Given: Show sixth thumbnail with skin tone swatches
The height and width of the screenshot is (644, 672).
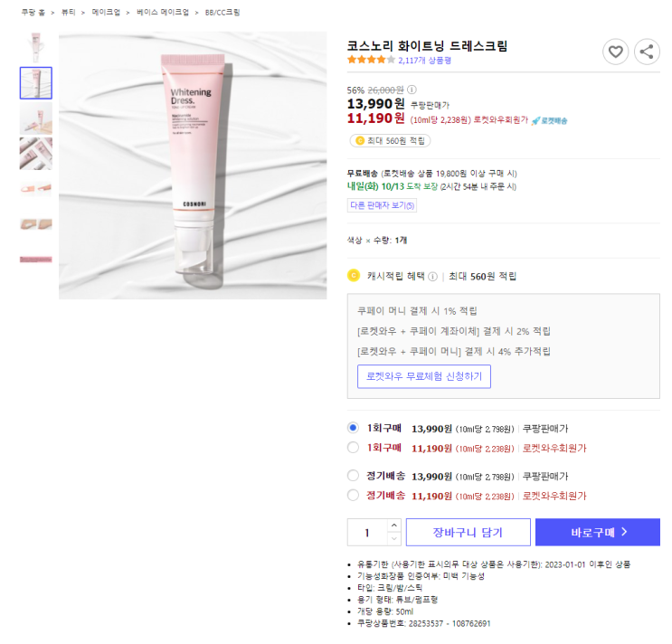Looking at the screenshot, I should pyautogui.click(x=36, y=224).
